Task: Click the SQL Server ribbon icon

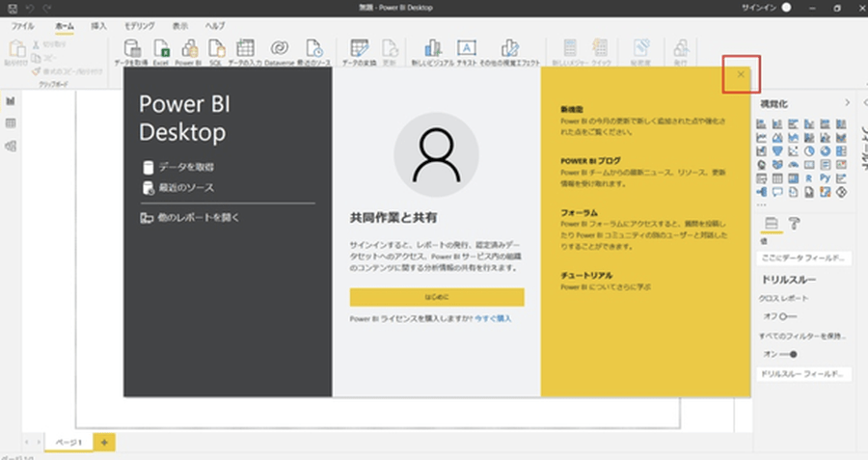Action: tap(217, 49)
